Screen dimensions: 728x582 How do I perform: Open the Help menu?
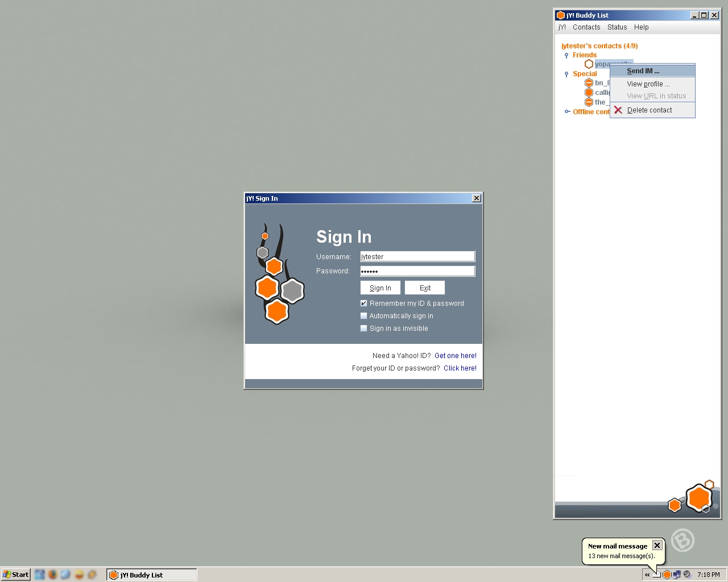[x=642, y=27]
